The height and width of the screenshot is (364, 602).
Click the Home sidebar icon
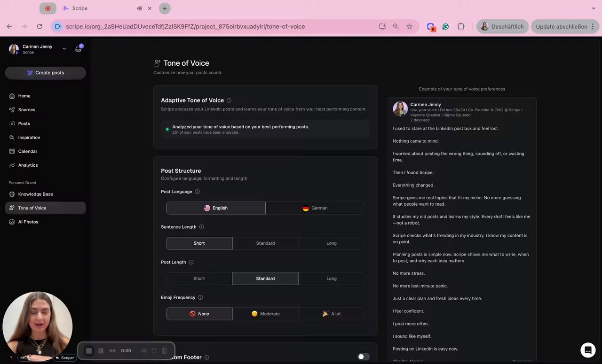12,96
